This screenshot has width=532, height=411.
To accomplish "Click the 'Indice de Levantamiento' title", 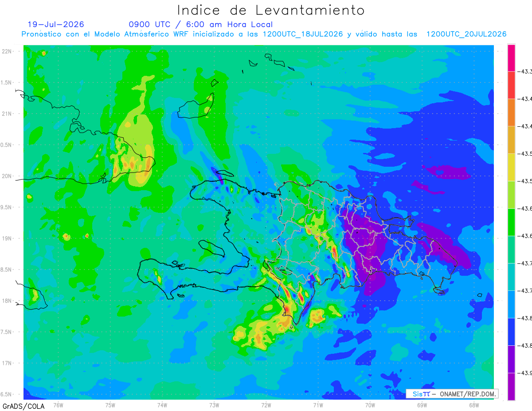I will [x=271, y=10].
